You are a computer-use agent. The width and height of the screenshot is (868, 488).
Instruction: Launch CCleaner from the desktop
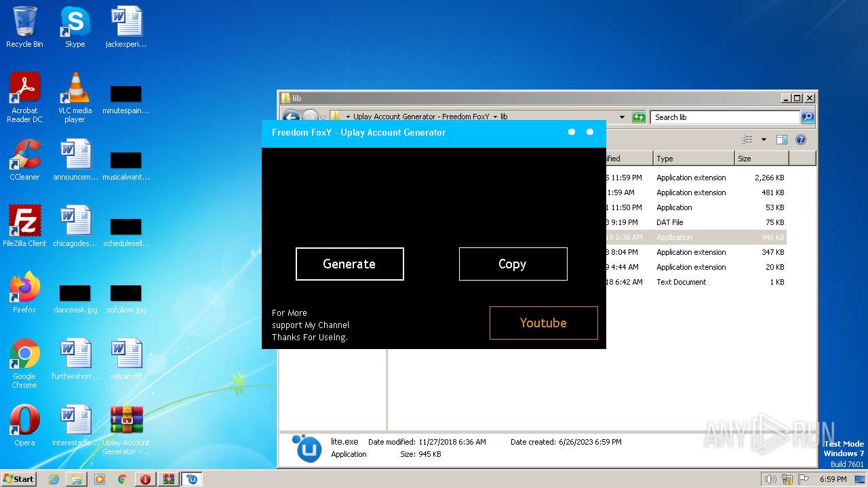point(24,160)
